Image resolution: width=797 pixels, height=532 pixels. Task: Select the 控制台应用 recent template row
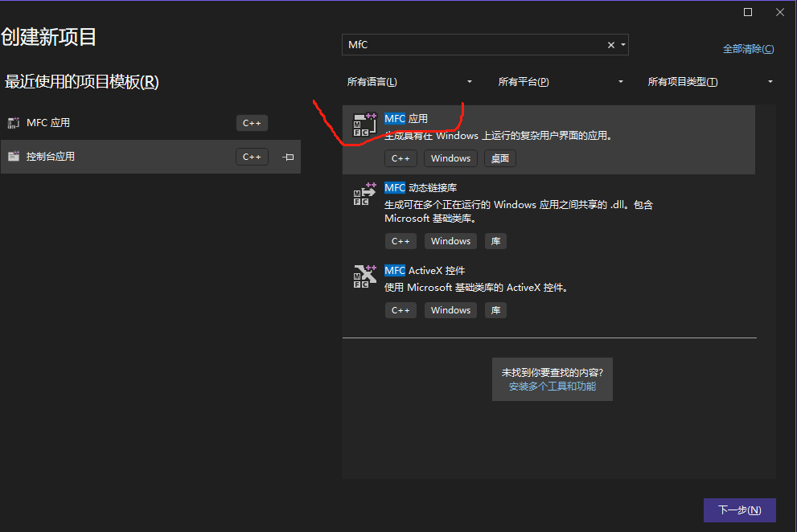pos(151,157)
